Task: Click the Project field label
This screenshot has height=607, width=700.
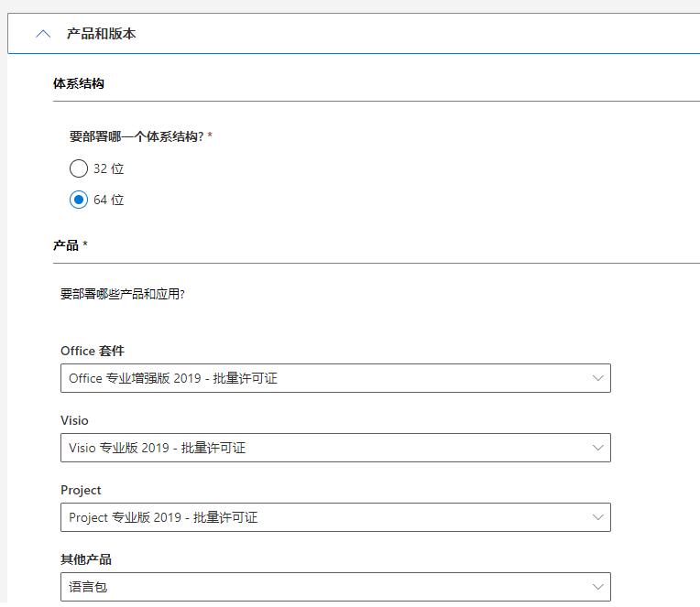Action: coord(81,490)
